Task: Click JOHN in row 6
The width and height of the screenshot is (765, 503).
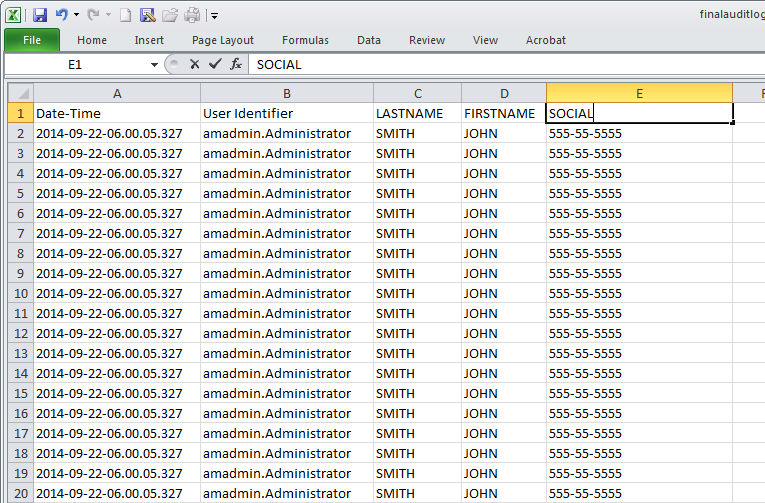Action: point(504,213)
